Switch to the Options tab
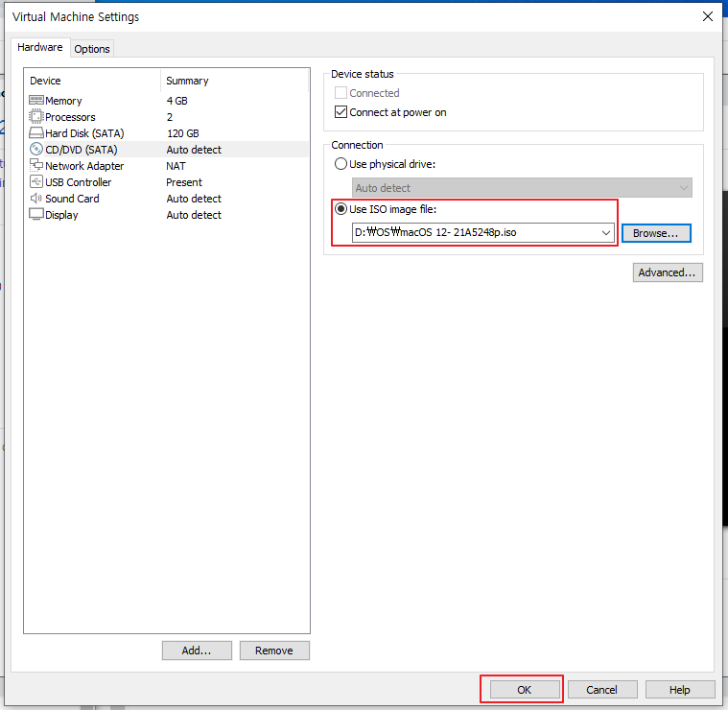728x710 pixels. [92, 49]
